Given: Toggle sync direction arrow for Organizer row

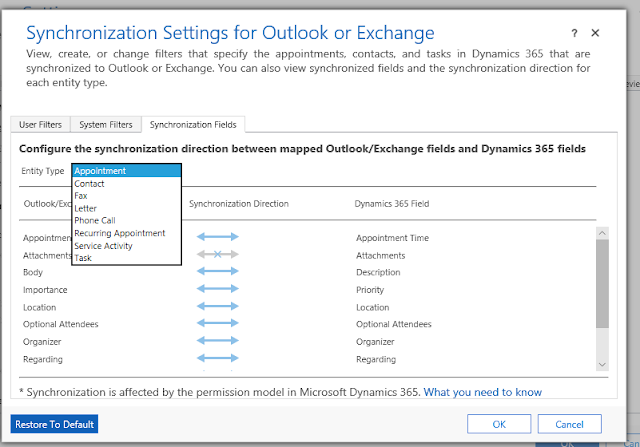Looking at the screenshot, I should tap(217, 341).
